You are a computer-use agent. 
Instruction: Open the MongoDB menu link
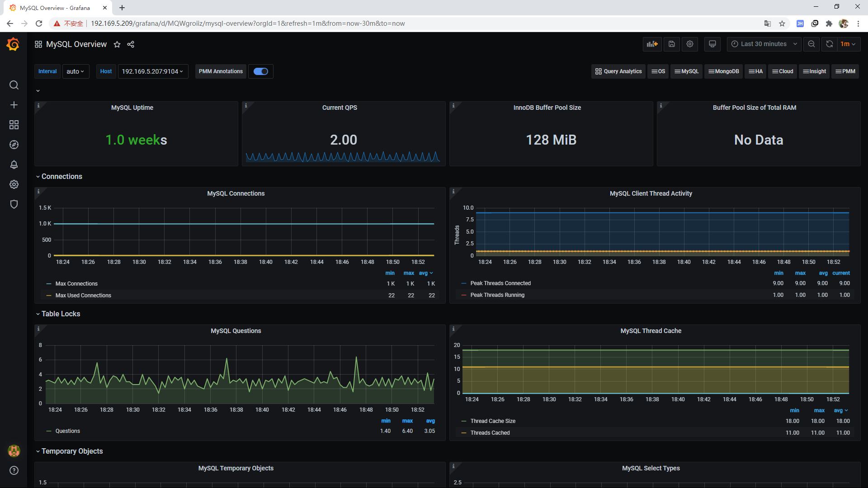pos(724,71)
